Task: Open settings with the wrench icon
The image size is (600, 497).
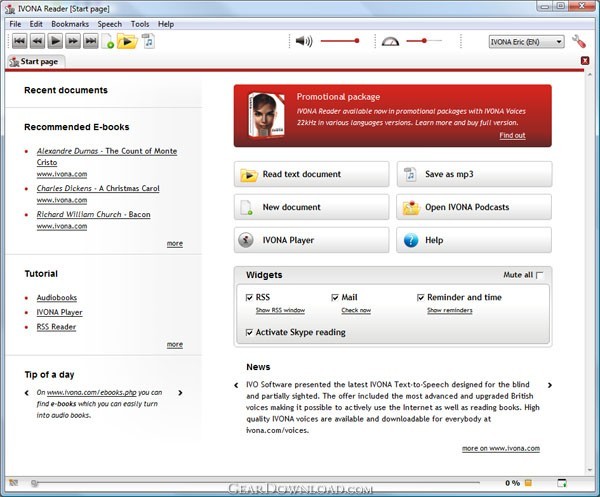Action: tap(579, 41)
